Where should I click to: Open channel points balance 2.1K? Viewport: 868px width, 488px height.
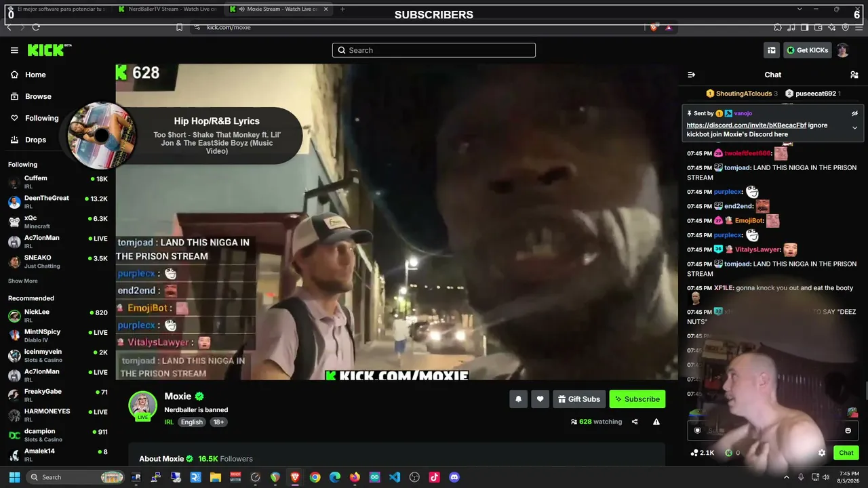pos(702,453)
